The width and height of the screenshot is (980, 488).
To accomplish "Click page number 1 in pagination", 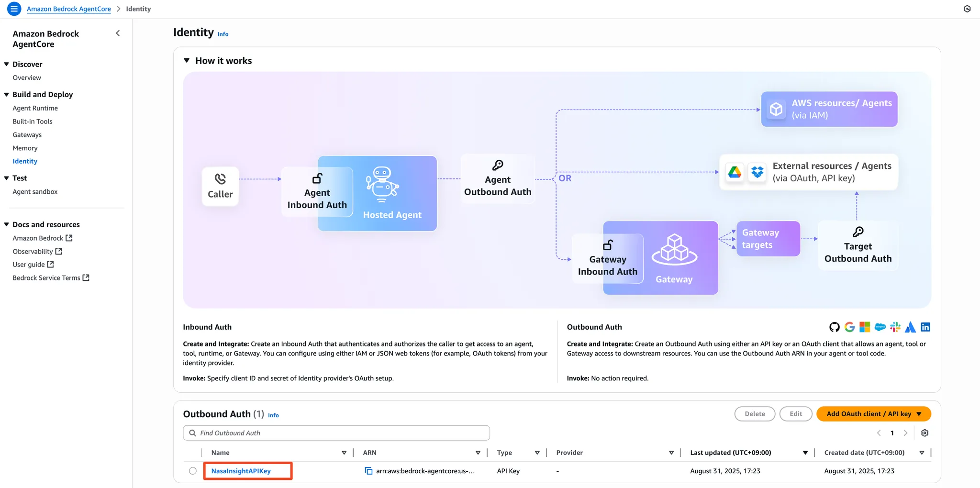I will tap(892, 433).
